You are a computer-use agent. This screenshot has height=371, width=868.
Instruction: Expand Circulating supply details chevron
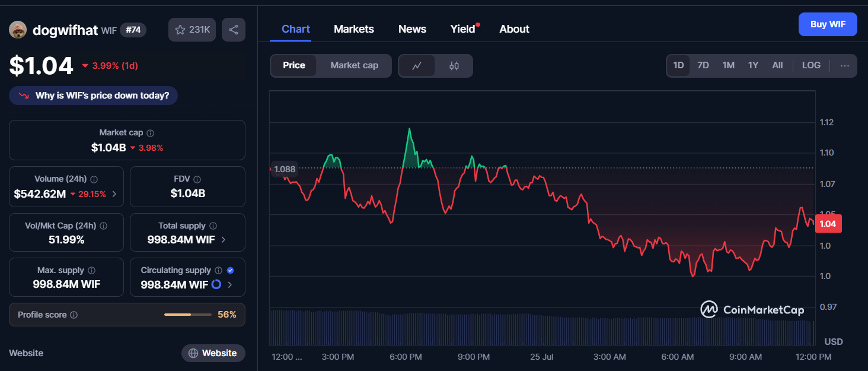pyautogui.click(x=229, y=285)
